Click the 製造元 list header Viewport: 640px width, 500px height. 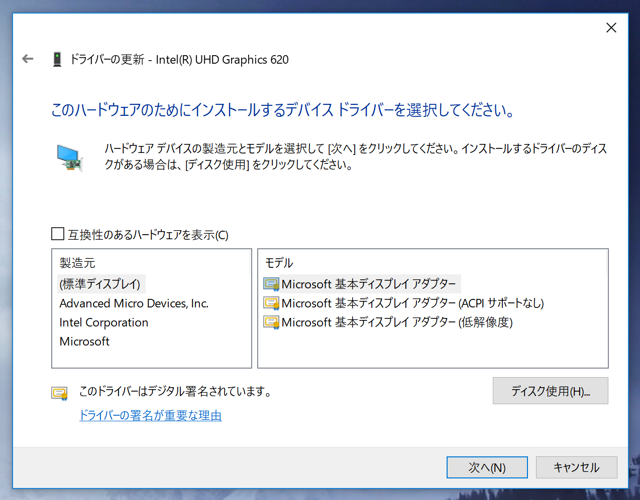pos(78,263)
